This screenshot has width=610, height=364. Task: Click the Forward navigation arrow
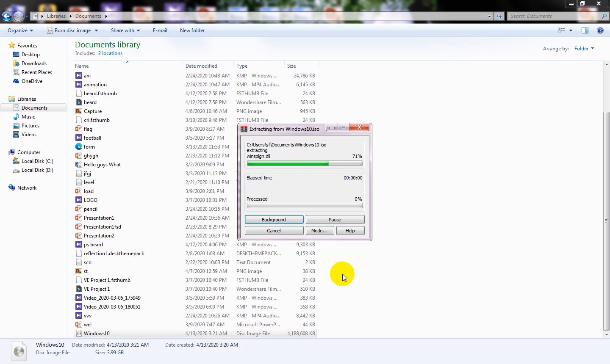18,16
